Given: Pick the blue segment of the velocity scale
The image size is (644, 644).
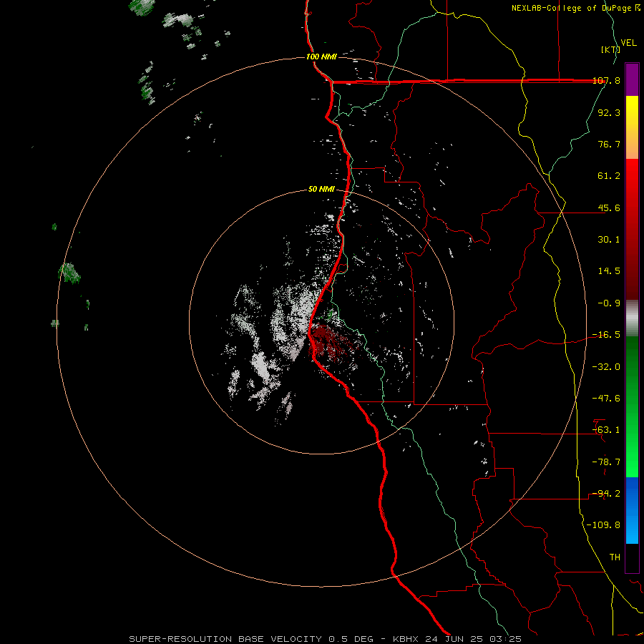Looking at the screenshot, I should [632, 510].
